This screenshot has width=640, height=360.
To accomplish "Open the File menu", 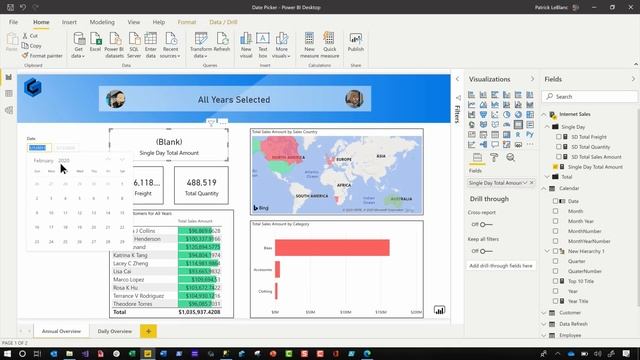I will [13, 22].
